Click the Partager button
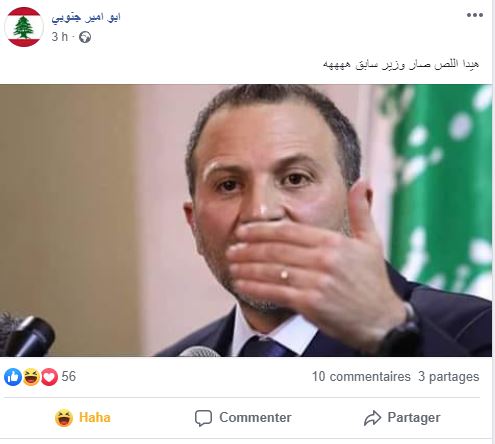The width and height of the screenshot is (495, 444). click(402, 418)
